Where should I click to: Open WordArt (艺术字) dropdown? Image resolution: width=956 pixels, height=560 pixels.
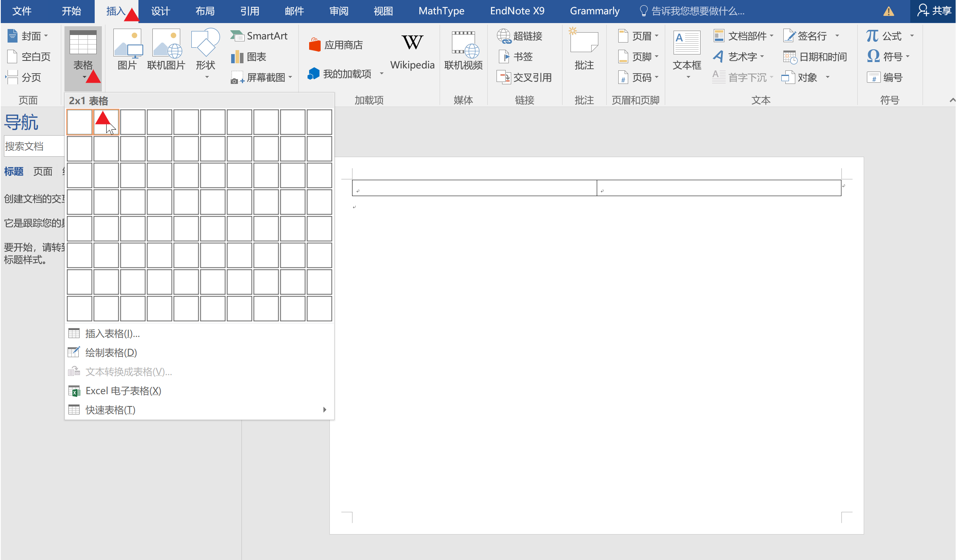point(738,56)
